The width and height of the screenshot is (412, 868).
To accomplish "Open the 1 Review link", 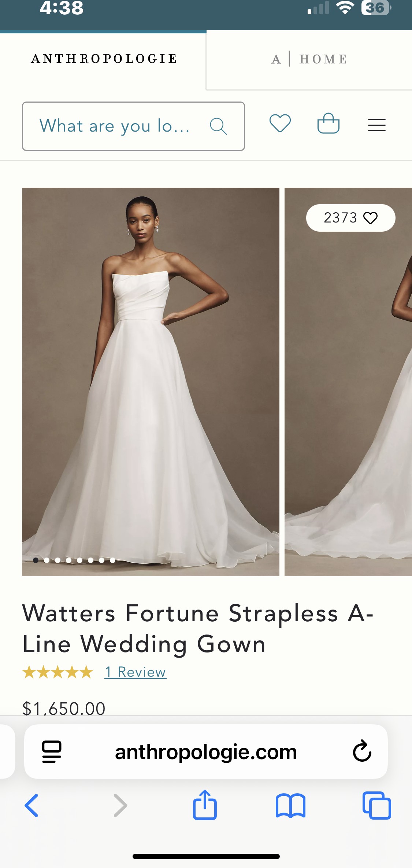I will point(136,672).
